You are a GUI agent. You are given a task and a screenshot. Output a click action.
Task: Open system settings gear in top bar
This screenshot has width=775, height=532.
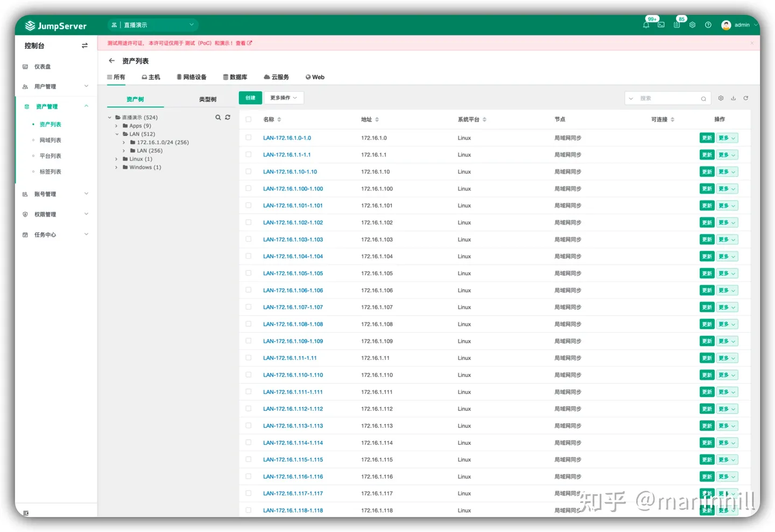[693, 25]
